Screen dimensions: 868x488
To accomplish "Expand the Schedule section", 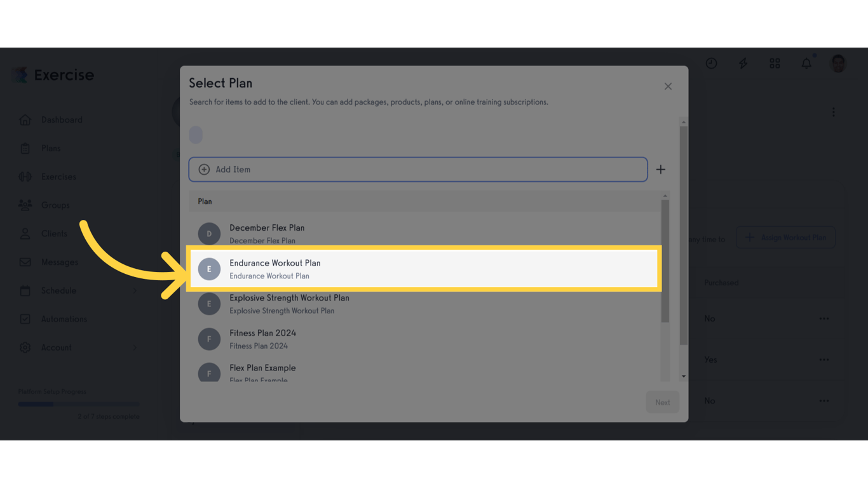I will 134,290.
